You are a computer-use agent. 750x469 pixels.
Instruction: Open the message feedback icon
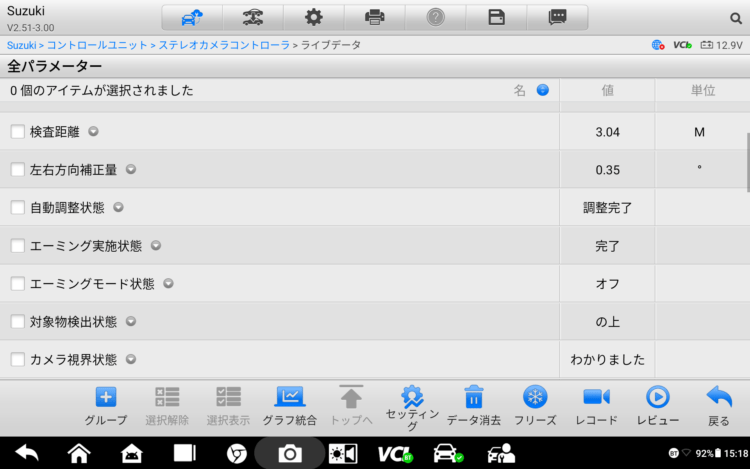coord(557,17)
